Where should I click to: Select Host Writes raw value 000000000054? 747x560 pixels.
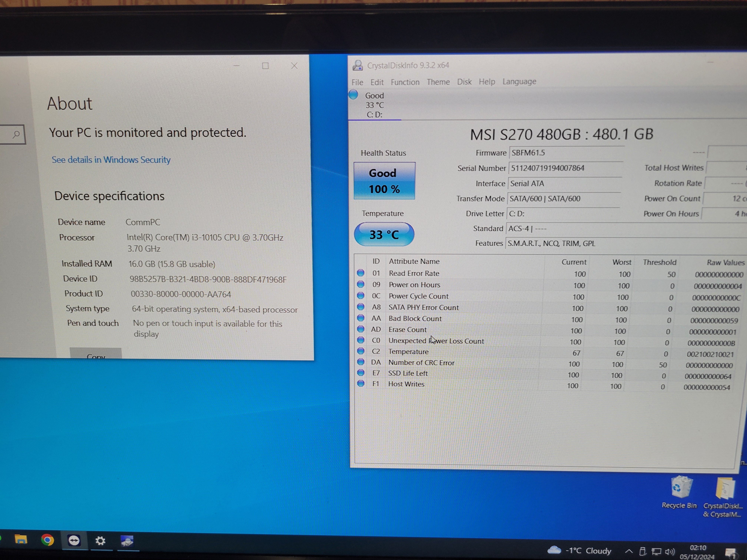[x=707, y=388]
